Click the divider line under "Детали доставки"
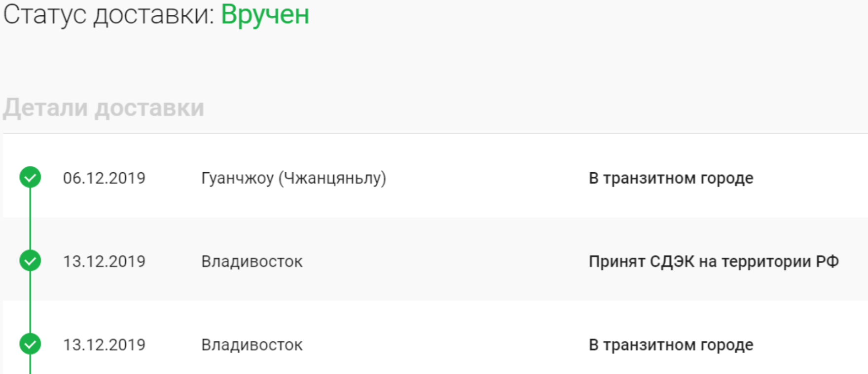 click(x=434, y=134)
